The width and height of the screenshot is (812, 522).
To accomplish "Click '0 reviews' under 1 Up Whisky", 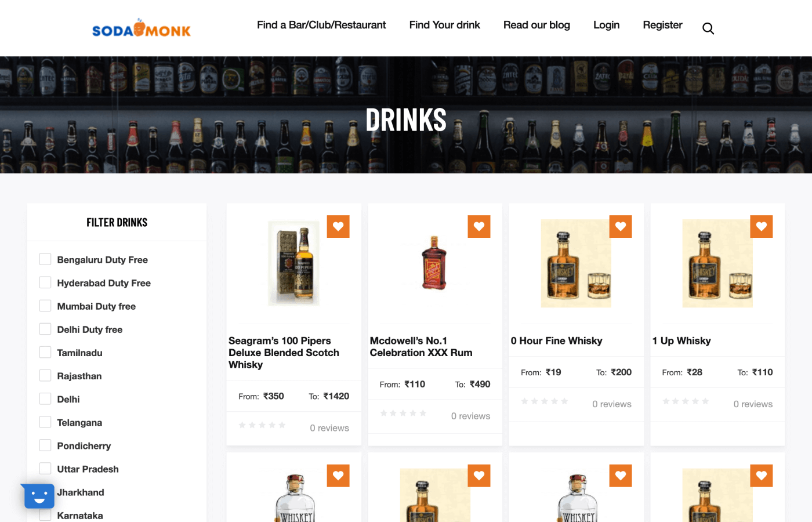I will (753, 404).
